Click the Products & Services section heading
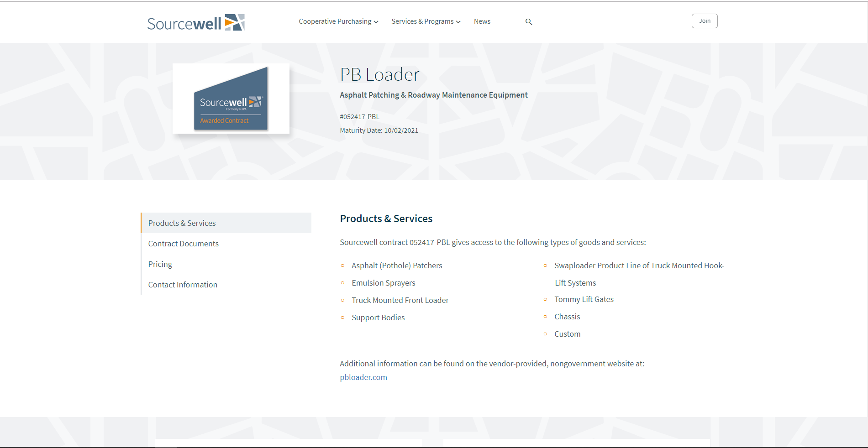 pos(386,219)
